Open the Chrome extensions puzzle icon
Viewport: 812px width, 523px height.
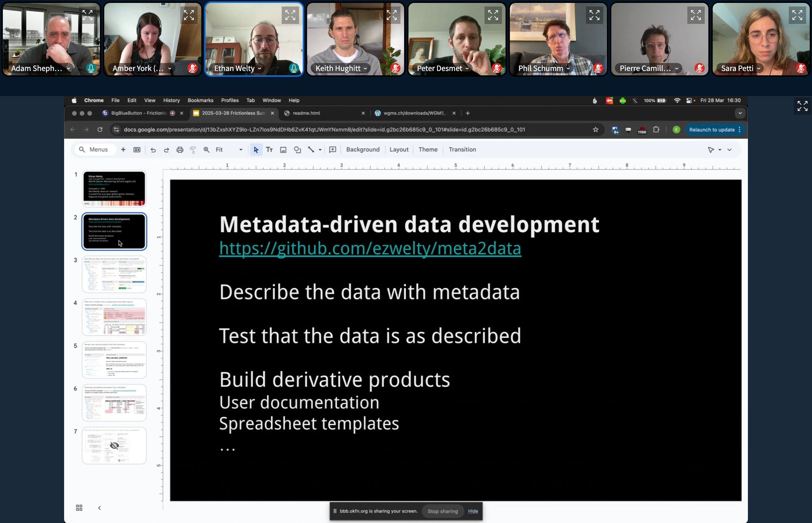click(656, 130)
